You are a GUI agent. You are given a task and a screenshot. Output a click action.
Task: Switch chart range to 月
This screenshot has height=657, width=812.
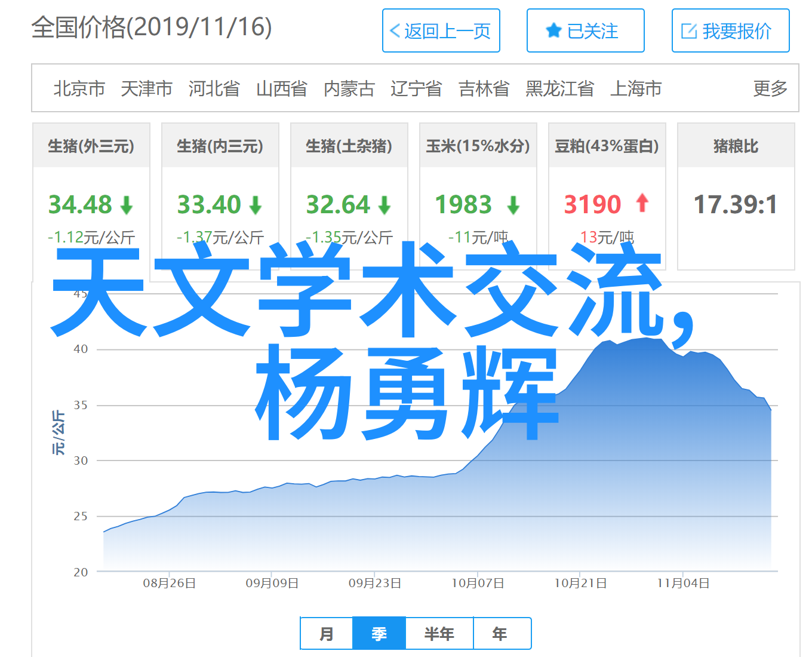point(327,634)
